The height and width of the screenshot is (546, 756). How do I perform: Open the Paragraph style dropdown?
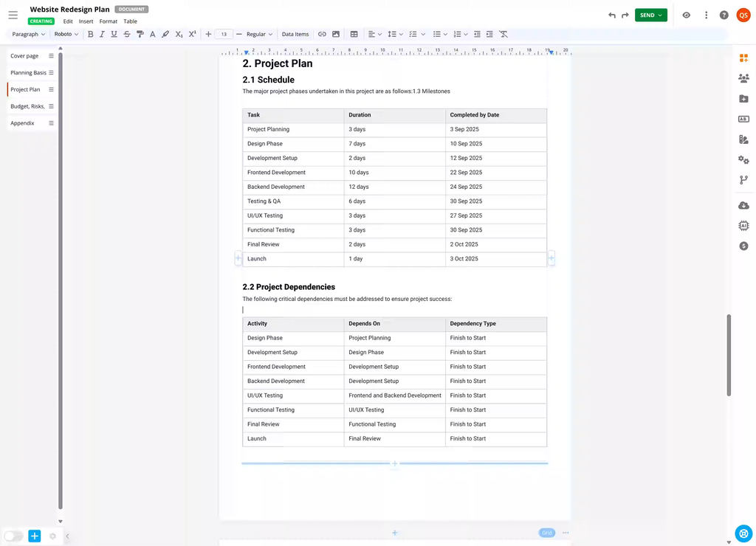[28, 35]
